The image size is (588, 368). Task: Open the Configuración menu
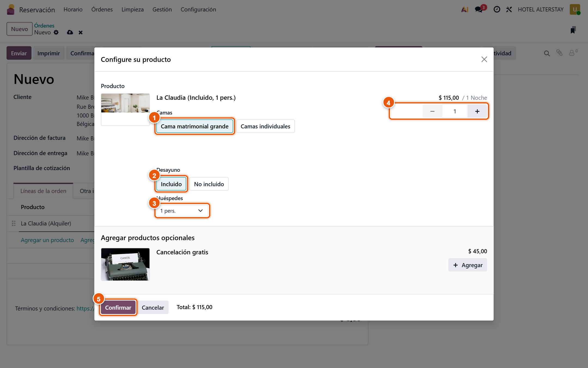pos(198,10)
